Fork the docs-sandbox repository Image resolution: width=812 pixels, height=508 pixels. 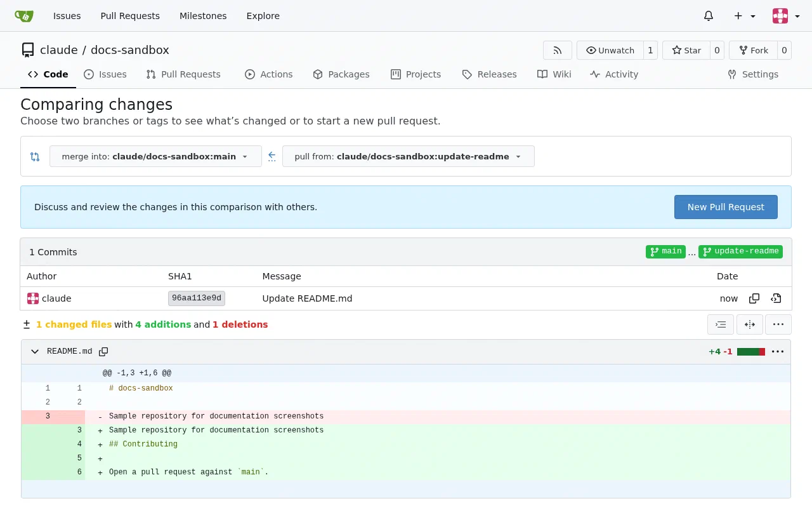pos(753,50)
